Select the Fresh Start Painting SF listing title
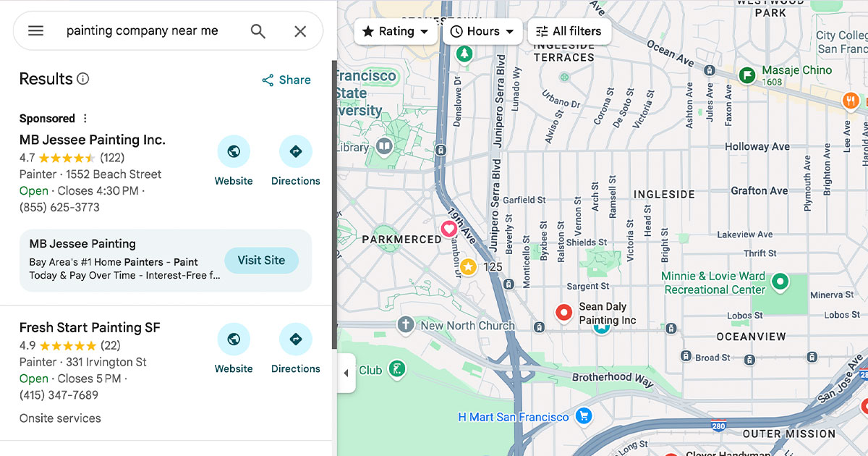This screenshot has width=868, height=456. tap(90, 328)
